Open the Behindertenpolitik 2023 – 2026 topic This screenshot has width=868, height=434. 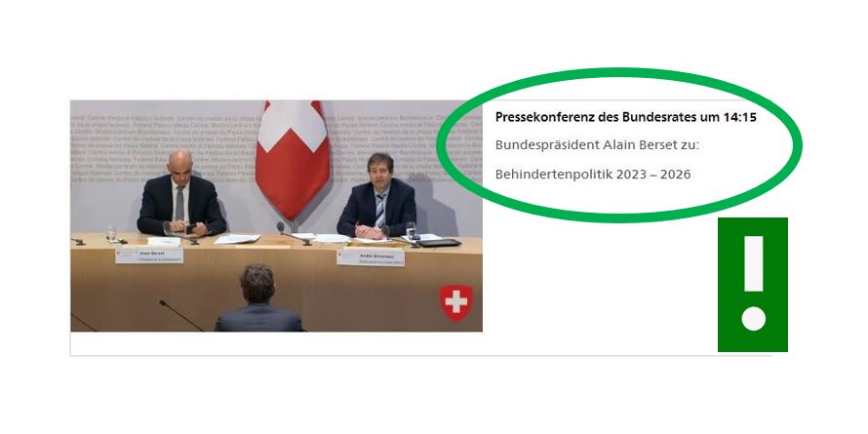(x=593, y=175)
